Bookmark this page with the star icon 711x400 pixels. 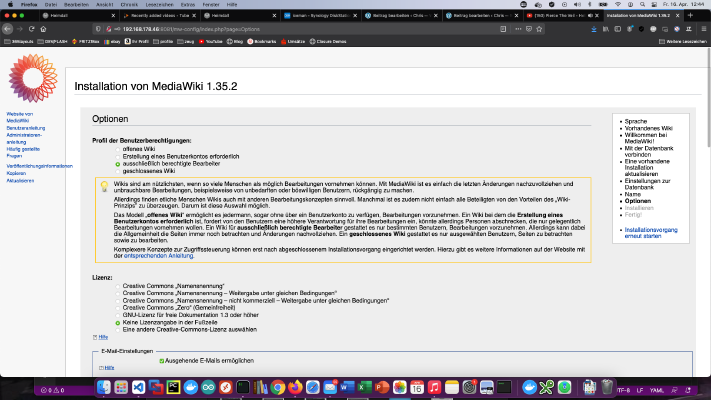539,29
